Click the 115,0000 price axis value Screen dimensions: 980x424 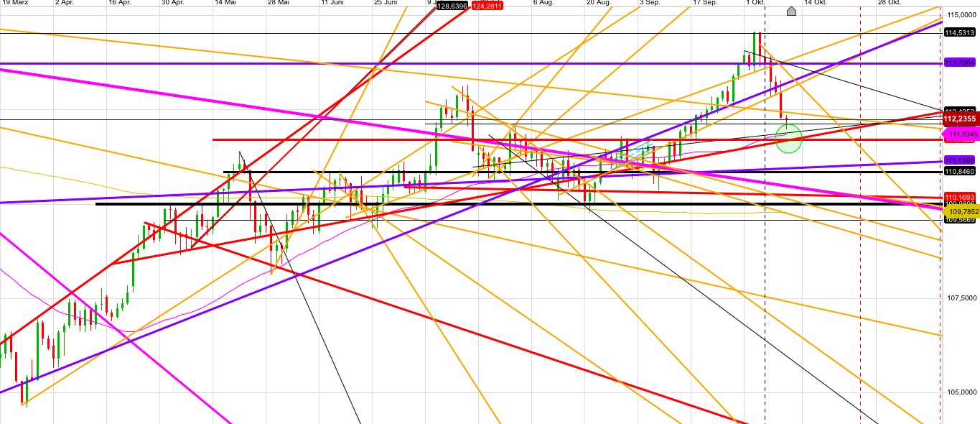click(x=961, y=14)
